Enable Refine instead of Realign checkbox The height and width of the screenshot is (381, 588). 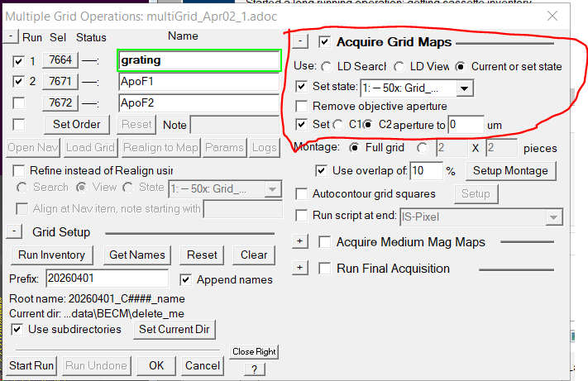pos(18,171)
